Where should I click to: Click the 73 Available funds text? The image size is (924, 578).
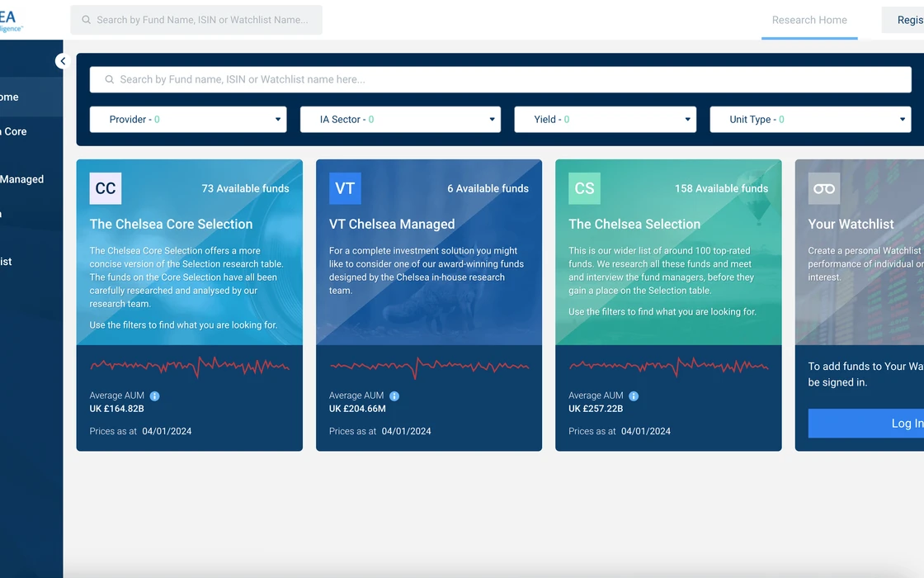(245, 189)
